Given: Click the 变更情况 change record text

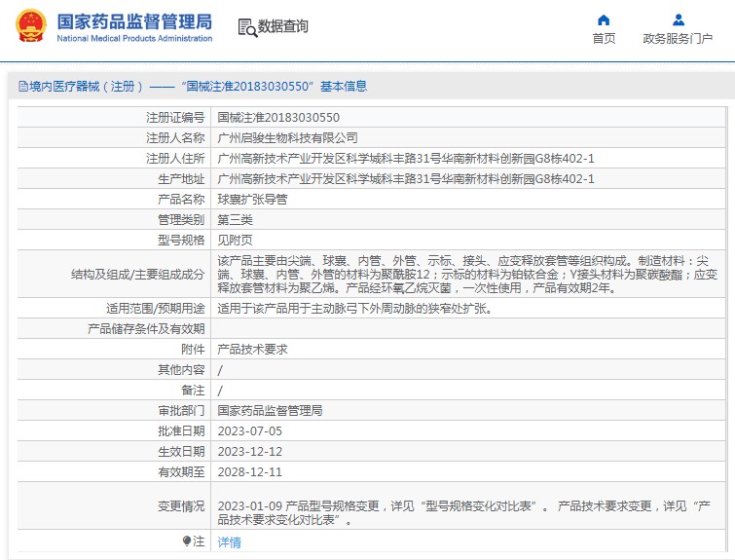Looking at the screenshot, I should (x=464, y=512).
